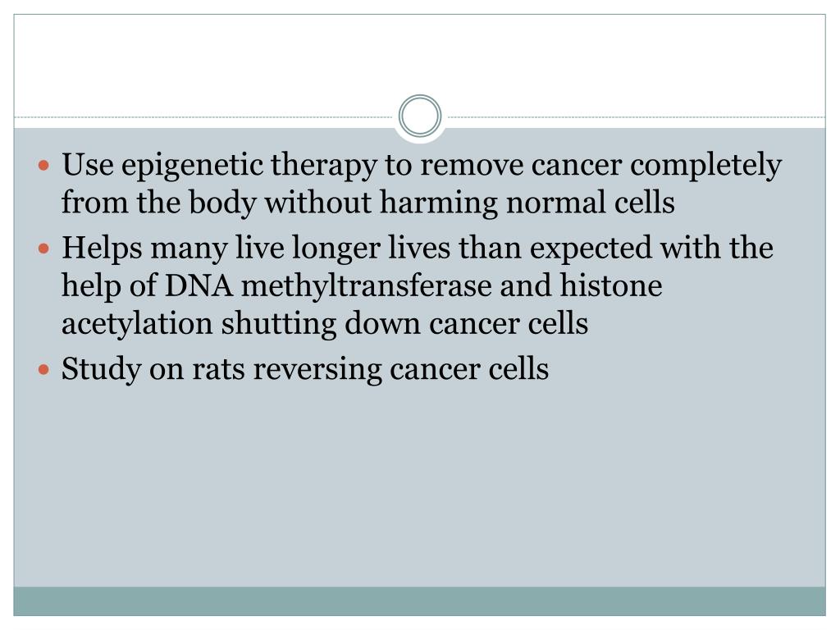Image resolution: width=840 pixels, height=630 pixels.
Task: Select the orange bullet before 'Study on rats'
Action: (44, 370)
